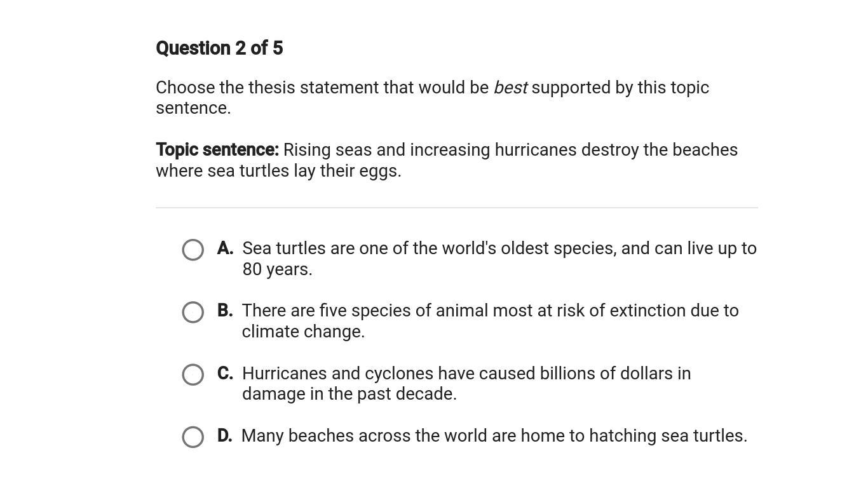Viewport: 868px width, 488px height.
Task: Select answer text about world's oldest species
Action: [x=499, y=259]
